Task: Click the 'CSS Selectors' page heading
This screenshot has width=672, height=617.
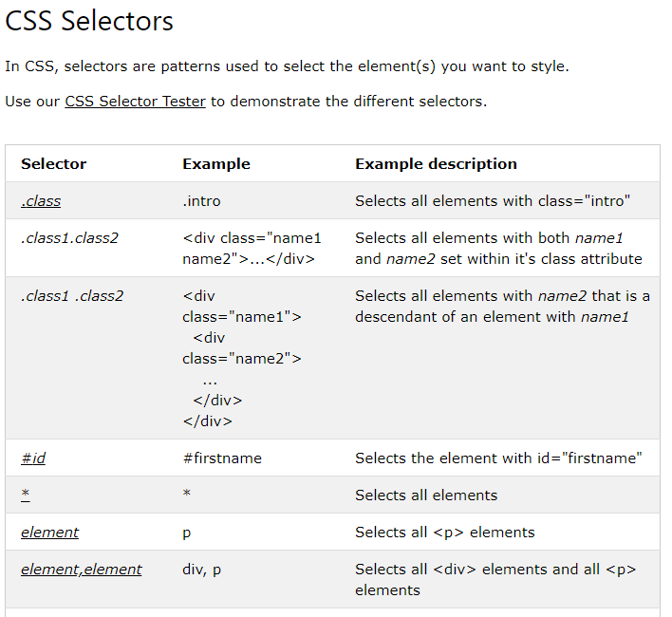Action: pyautogui.click(x=89, y=21)
